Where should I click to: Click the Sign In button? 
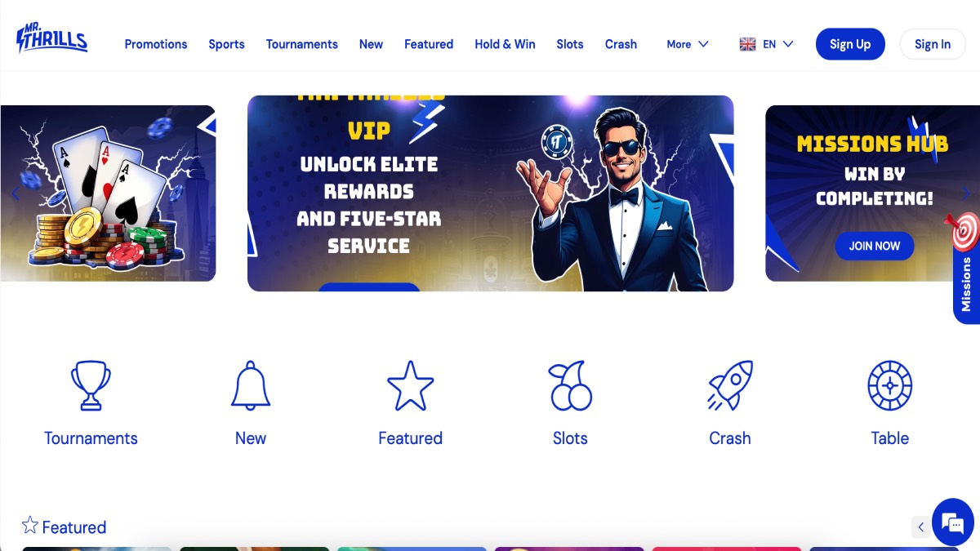(x=932, y=44)
